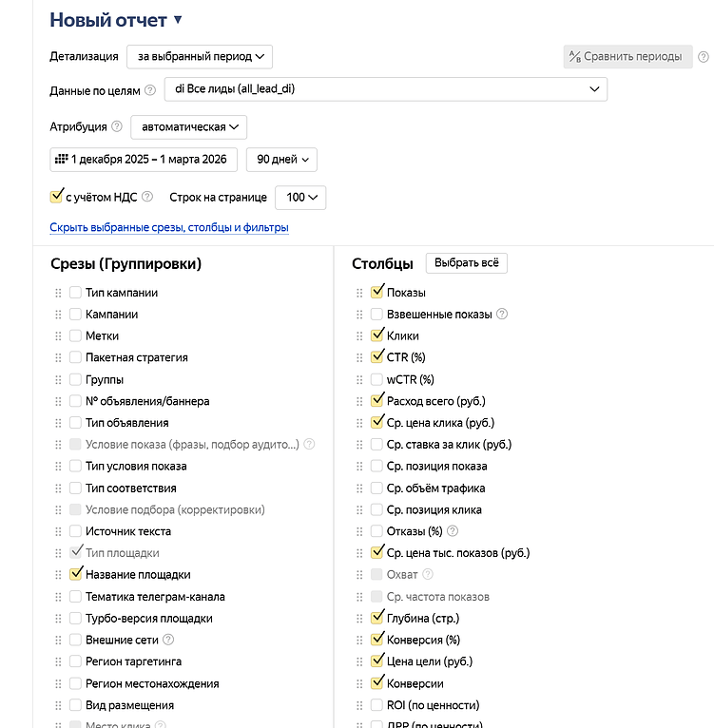Uncheck Название площадки grouping
This screenshot has width=714, height=728.
[76, 574]
